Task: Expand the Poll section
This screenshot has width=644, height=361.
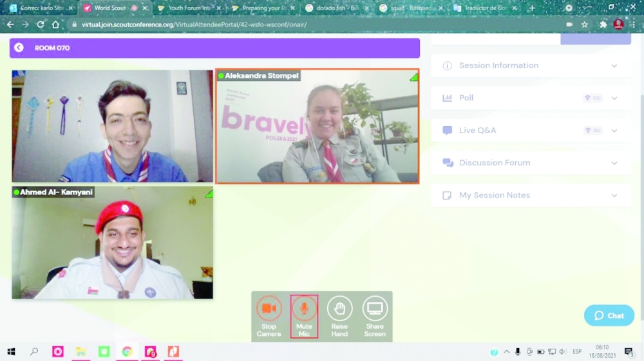Action: coord(614,98)
